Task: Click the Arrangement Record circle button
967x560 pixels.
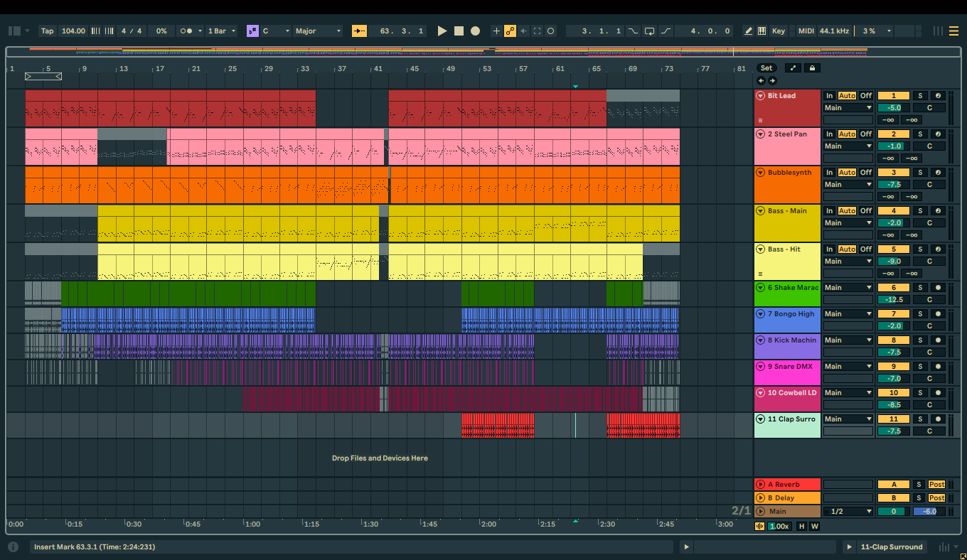Action: tap(475, 31)
